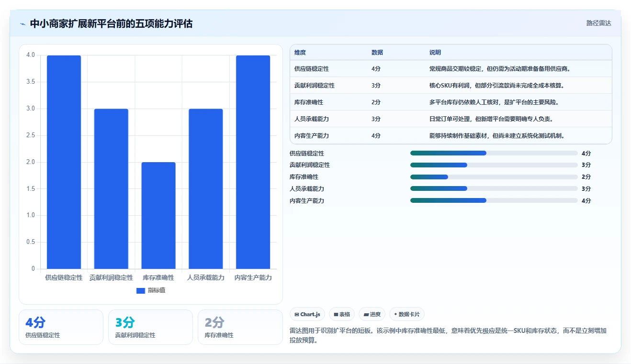Click the 数据 column header
The width and height of the screenshot is (631, 364).
(377, 53)
